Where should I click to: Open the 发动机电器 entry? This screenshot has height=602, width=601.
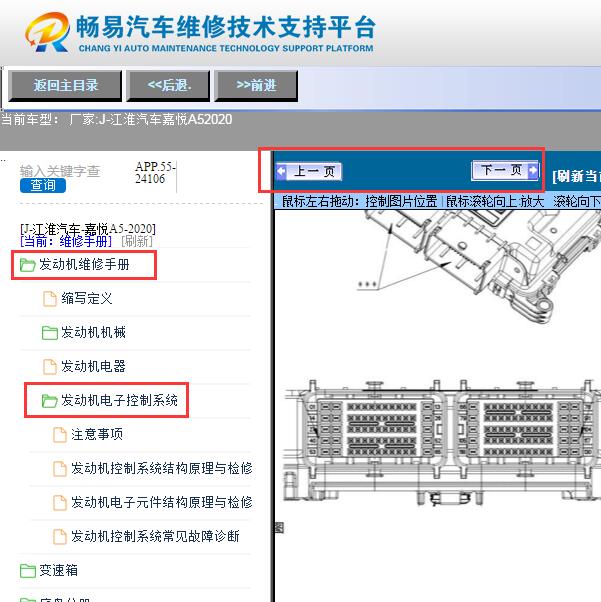93,366
